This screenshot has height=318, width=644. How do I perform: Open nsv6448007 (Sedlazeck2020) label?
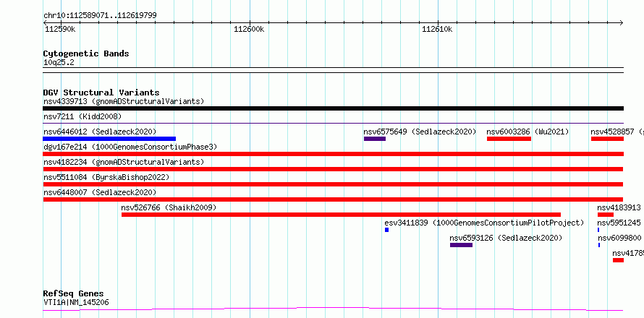click(100, 192)
